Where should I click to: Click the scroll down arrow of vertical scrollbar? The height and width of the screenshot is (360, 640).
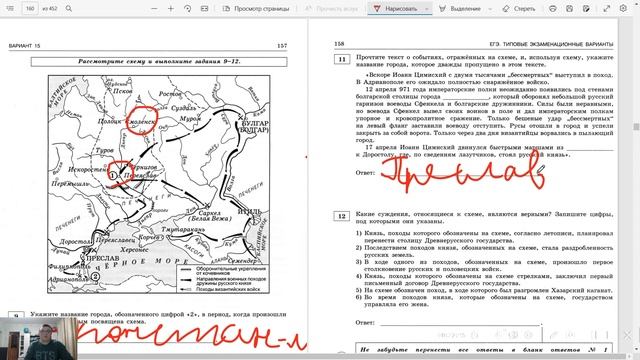[636, 350]
